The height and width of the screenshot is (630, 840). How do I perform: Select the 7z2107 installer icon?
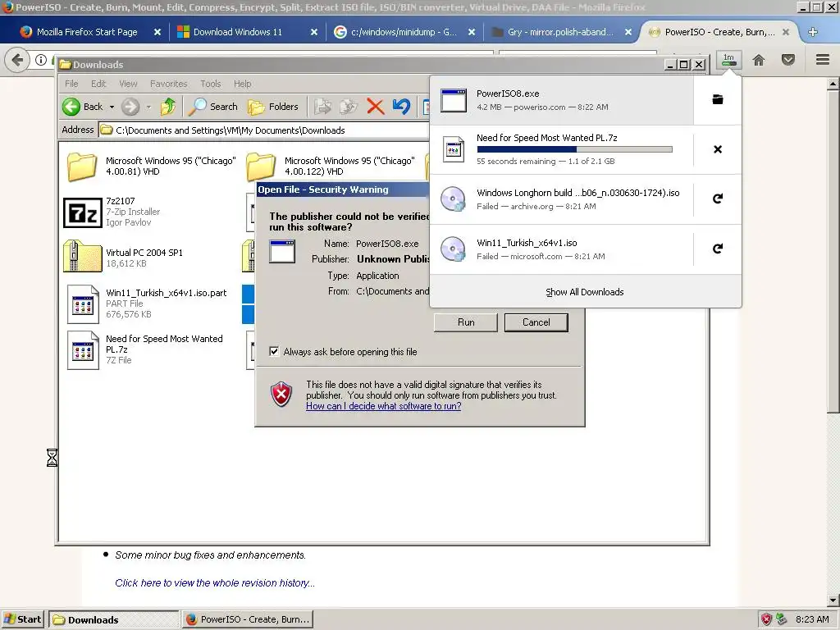click(x=83, y=212)
